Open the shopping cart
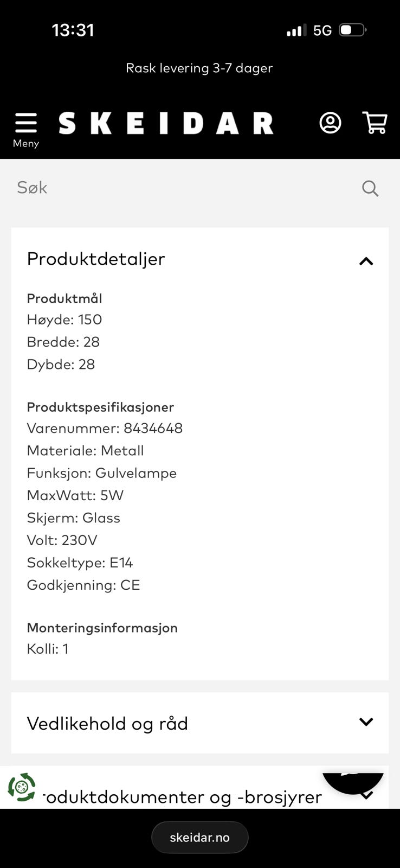Image resolution: width=400 pixels, height=868 pixels. (375, 123)
